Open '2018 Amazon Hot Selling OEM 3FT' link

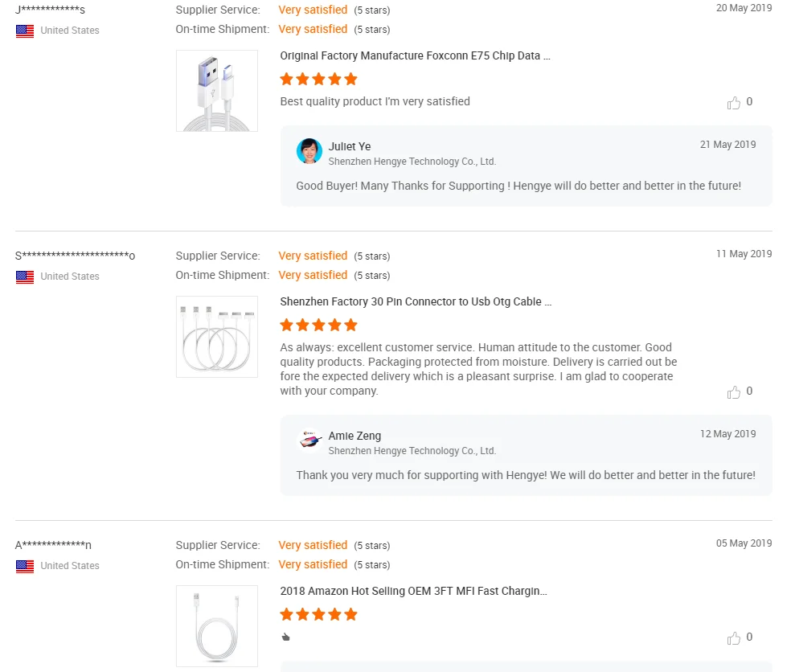pyautogui.click(x=413, y=592)
